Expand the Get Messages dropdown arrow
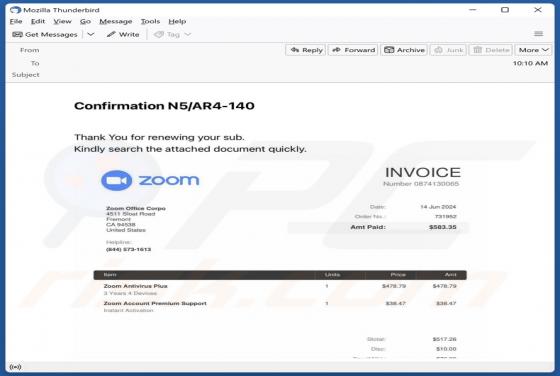Image resolution: width=560 pixels, height=376 pixels. (91, 35)
